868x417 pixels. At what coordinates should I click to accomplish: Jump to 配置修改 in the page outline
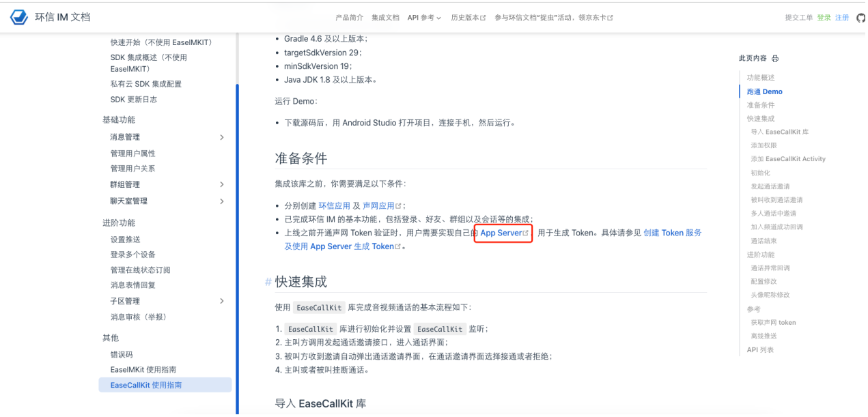[x=764, y=281]
